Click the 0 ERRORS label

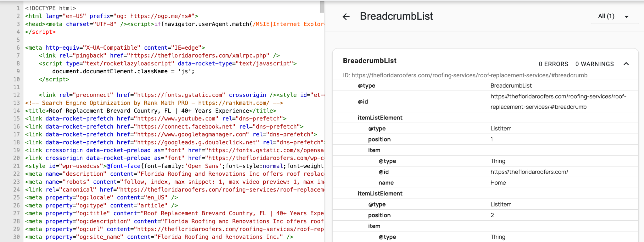[x=553, y=64]
